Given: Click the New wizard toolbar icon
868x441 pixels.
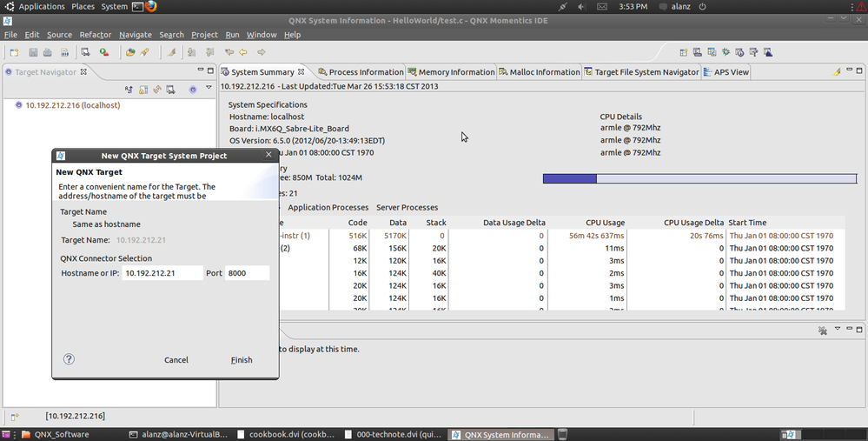Looking at the screenshot, I should (15, 52).
